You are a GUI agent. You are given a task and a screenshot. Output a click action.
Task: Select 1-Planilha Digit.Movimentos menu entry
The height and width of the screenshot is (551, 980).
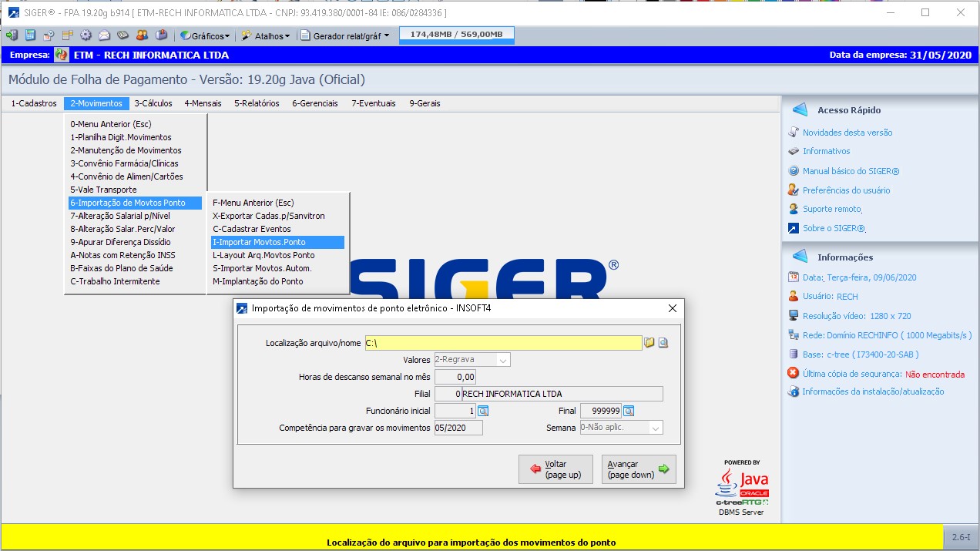136,137
